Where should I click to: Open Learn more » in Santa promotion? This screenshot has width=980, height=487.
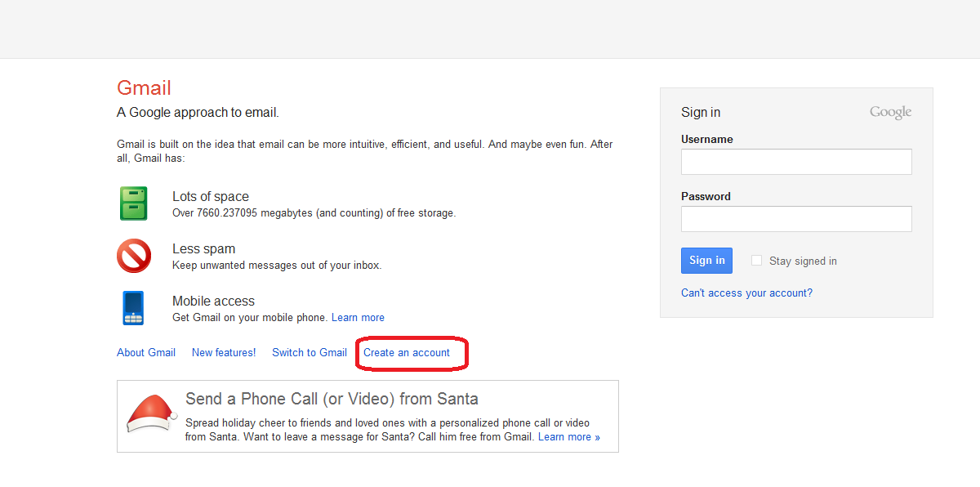point(568,437)
